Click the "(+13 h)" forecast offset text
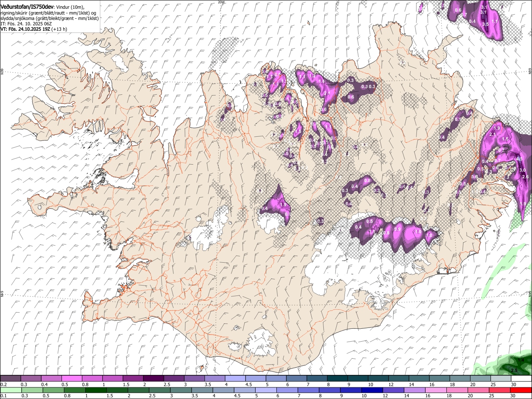Image resolution: width=532 pixels, height=399 pixels. pyautogui.click(x=59, y=29)
